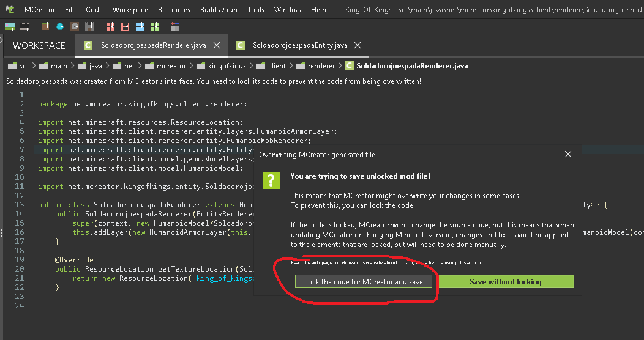Click the import item texture blue icon
The image size is (644, 340).
[x=60, y=27]
